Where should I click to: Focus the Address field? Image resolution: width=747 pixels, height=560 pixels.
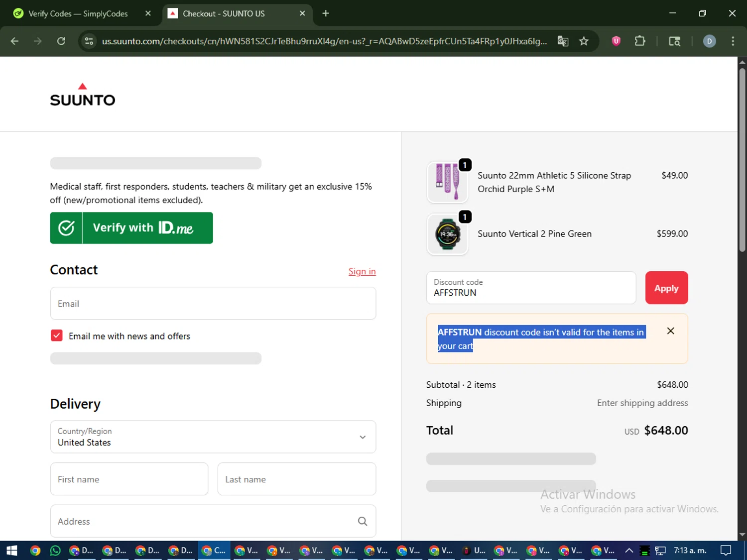213,521
